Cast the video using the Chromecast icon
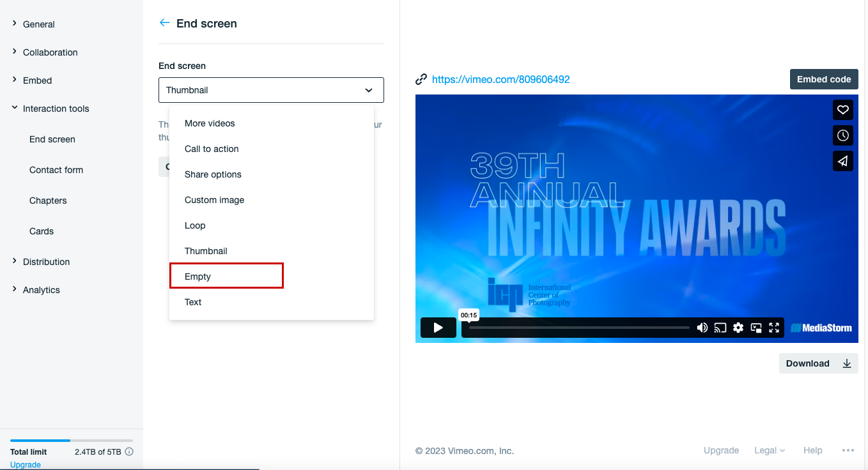 [720, 327]
